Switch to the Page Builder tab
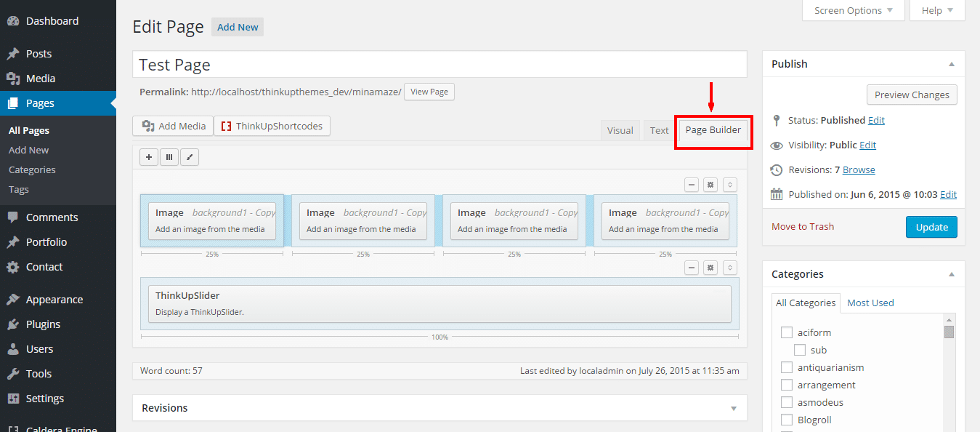Image resolution: width=980 pixels, height=432 pixels. click(x=713, y=130)
